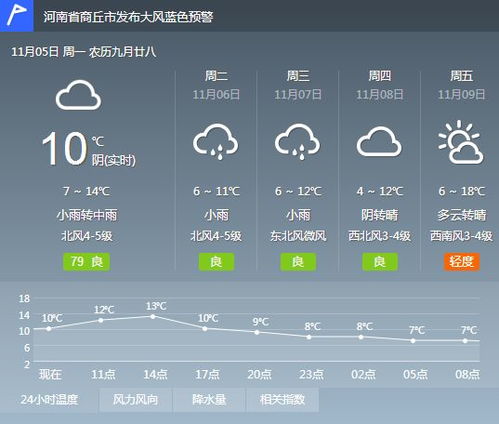The image size is (499, 424).
Task: Click the 12℃ data point at 11点
Action: 101,320
